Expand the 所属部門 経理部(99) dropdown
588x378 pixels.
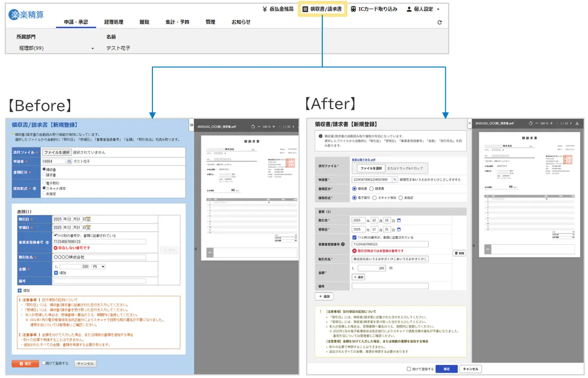click(92, 48)
